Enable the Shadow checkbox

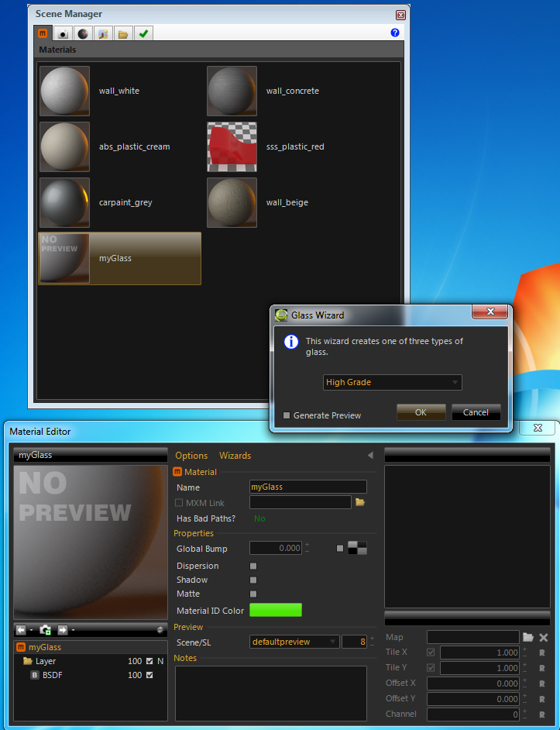pos(253,580)
